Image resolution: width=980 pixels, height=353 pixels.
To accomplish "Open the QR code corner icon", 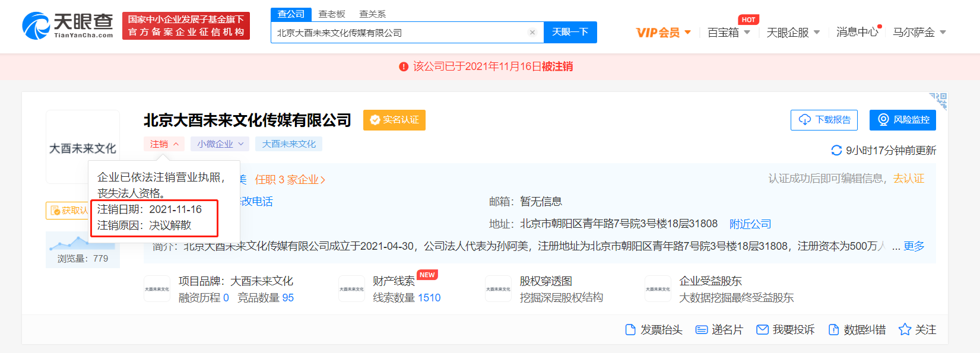I will pyautogui.click(x=938, y=101).
